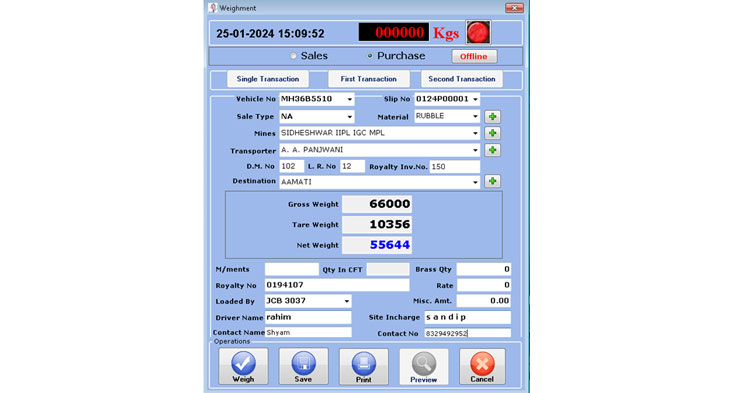Image resolution: width=732 pixels, height=393 pixels.
Task: Switch to First Transaction tab
Action: coord(369,79)
